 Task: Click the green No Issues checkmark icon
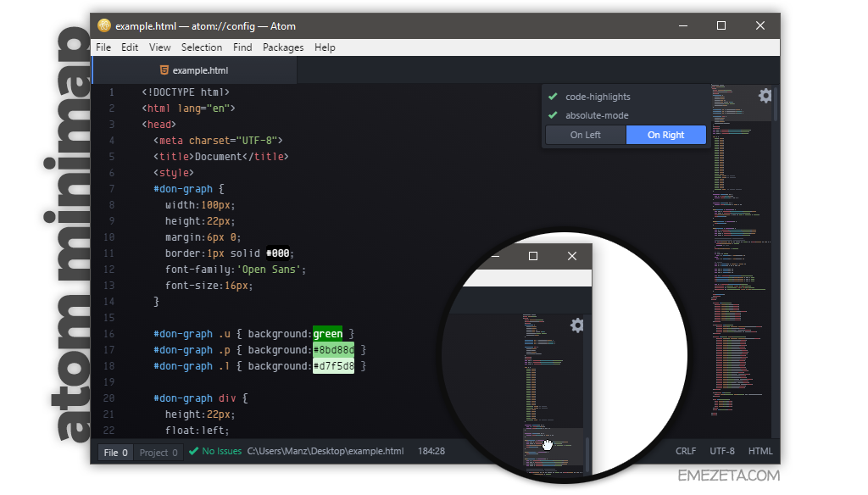[193, 451]
